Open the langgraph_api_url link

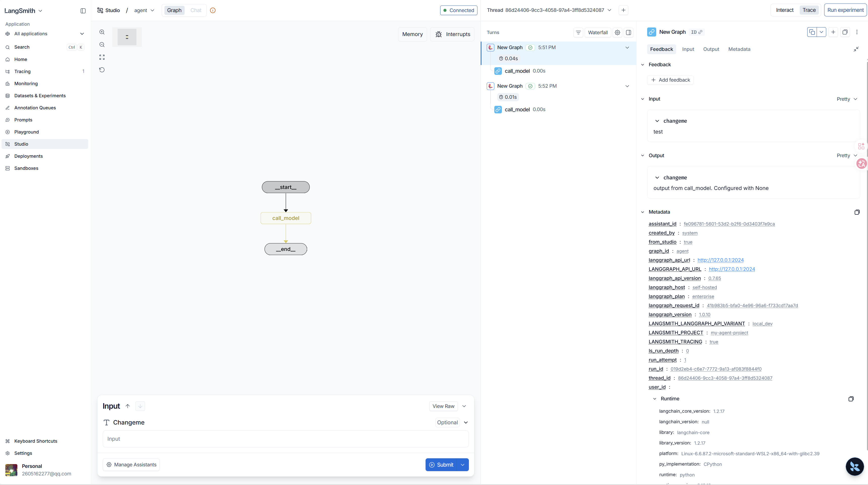pyautogui.click(x=720, y=260)
